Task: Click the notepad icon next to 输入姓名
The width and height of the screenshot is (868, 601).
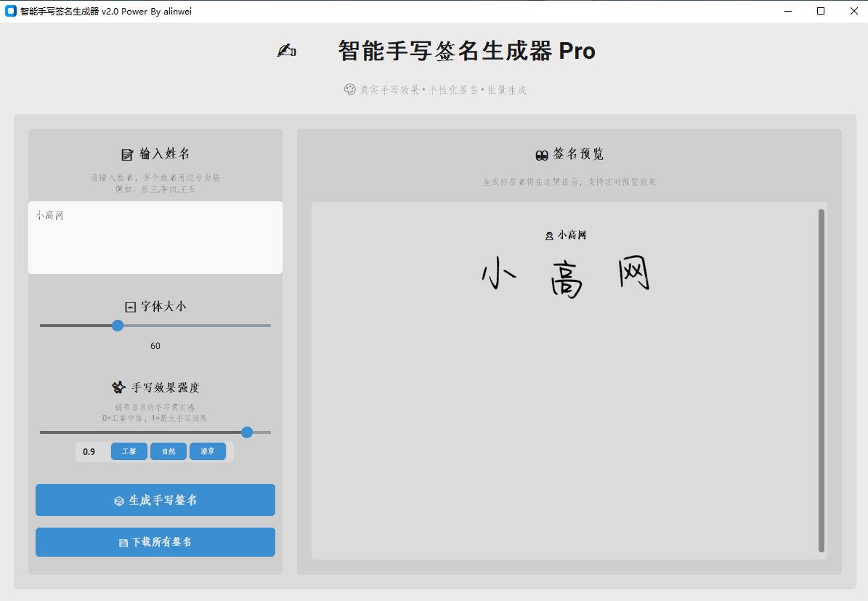Action: click(127, 155)
